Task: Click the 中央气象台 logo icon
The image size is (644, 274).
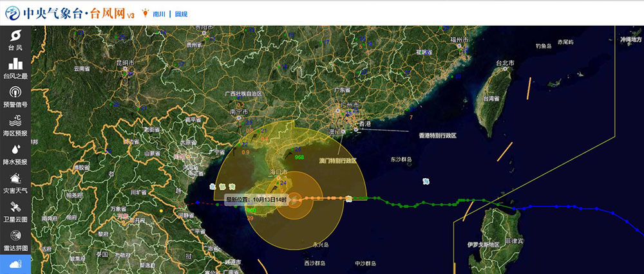Action: [11, 13]
